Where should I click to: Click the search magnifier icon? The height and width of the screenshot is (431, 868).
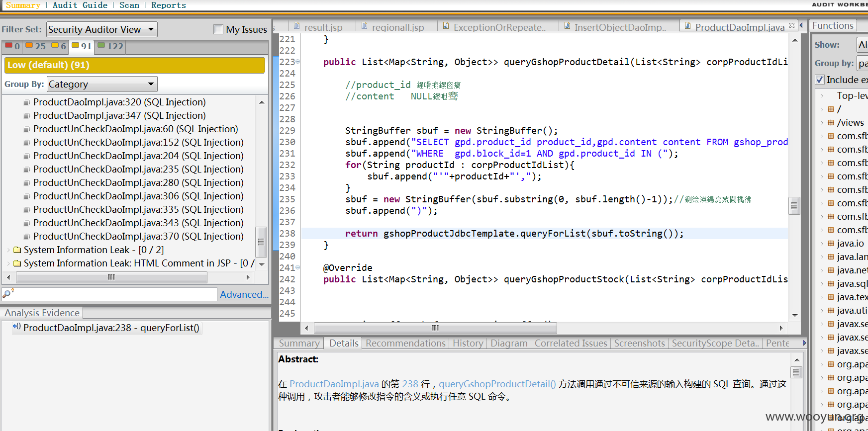[7, 294]
